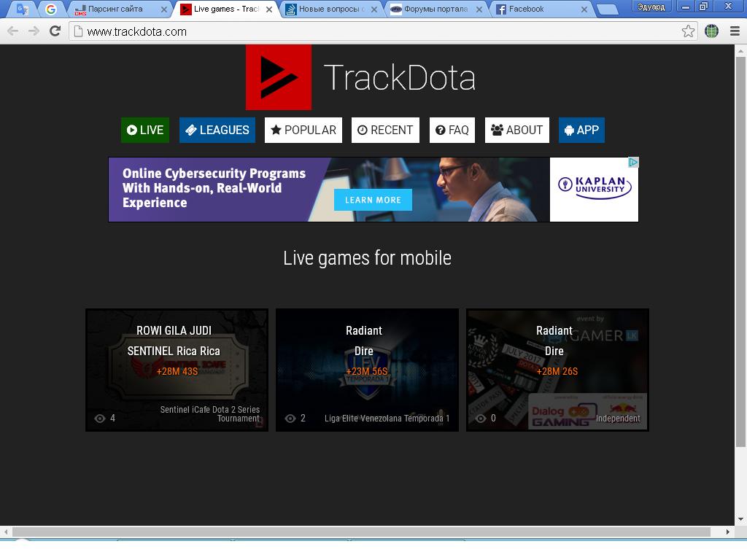Click the page icon in address bar
This screenshot has width=747, height=560.
click(78, 31)
